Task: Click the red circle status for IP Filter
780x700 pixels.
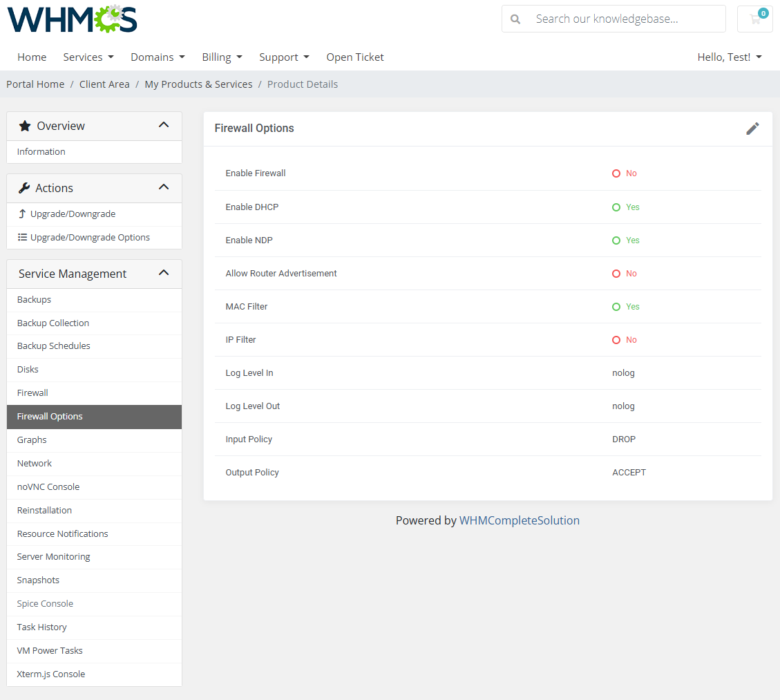Action: [616, 340]
